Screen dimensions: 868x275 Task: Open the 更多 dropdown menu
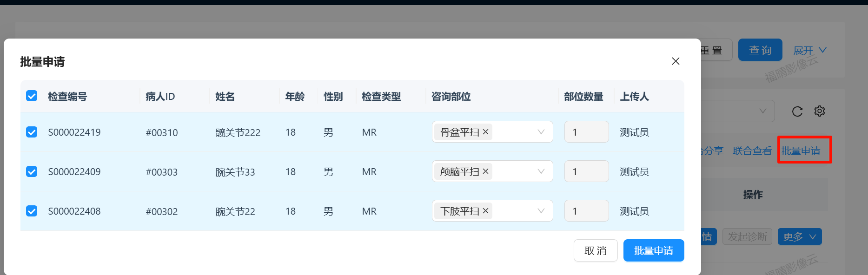pos(799,236)
